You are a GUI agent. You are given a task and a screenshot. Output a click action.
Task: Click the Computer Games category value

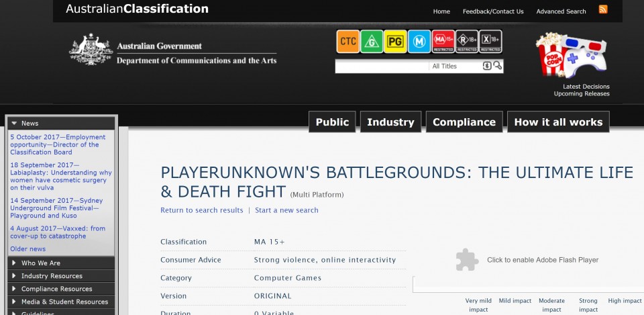(288, 278)
